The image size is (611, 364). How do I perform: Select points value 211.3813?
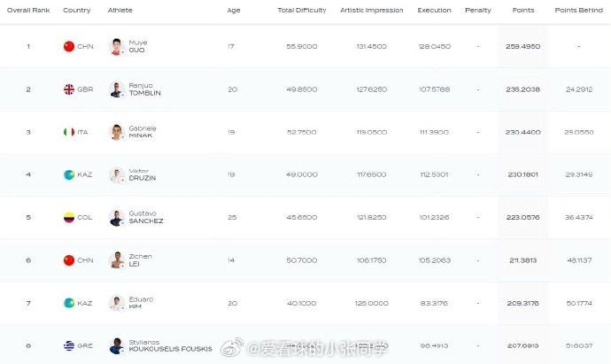coord(523,260)
